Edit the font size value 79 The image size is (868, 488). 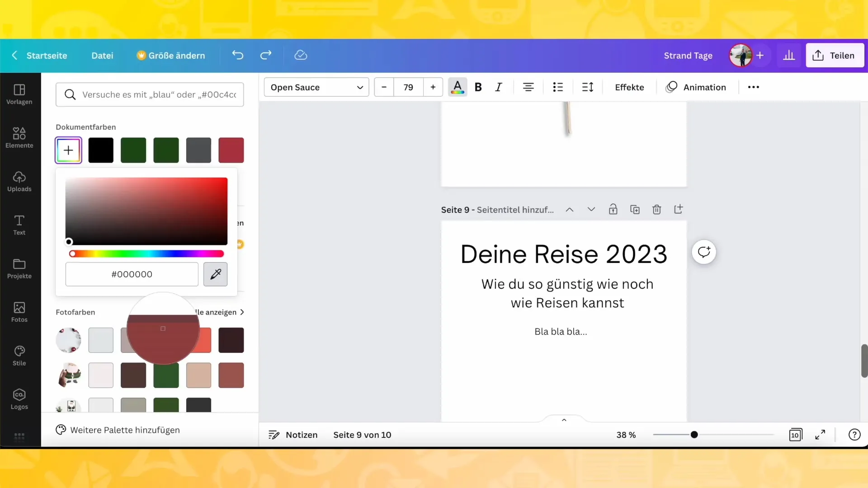[x=408, y=87]
